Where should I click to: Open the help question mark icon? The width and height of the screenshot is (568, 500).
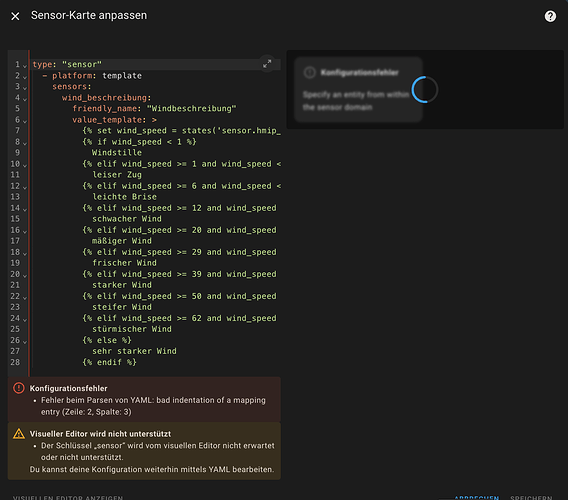550,16
